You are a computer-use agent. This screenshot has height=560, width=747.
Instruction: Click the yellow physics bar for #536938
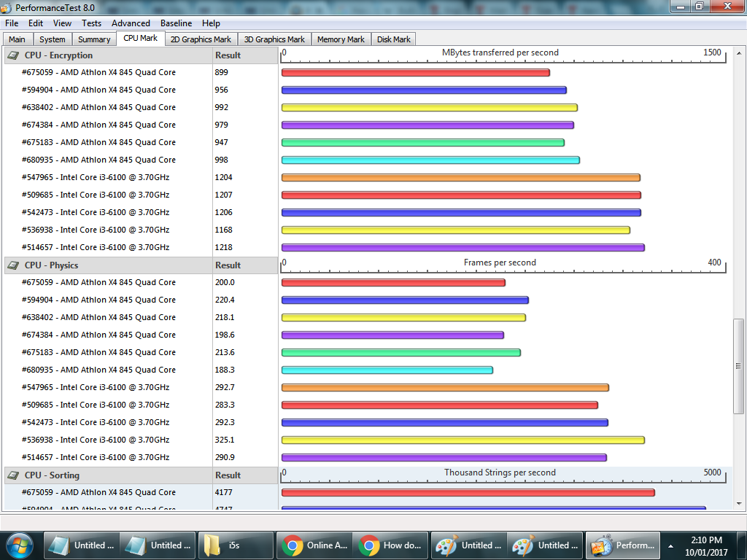pos(463,440)
